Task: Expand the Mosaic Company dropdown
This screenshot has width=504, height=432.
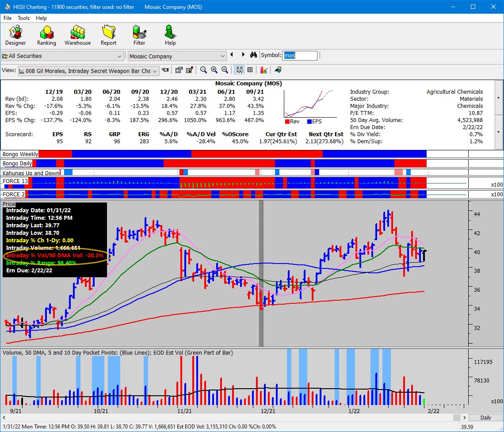Action: 222,56
